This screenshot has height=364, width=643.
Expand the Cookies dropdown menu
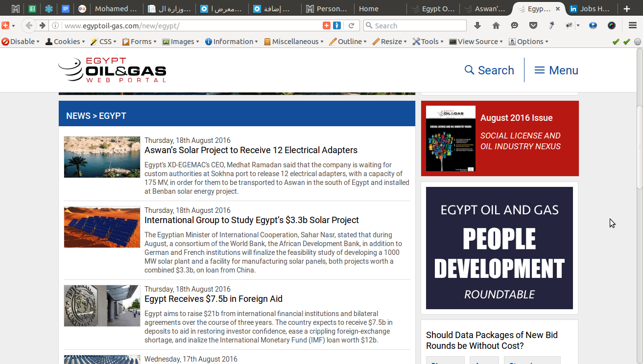[x=65, y=42]
